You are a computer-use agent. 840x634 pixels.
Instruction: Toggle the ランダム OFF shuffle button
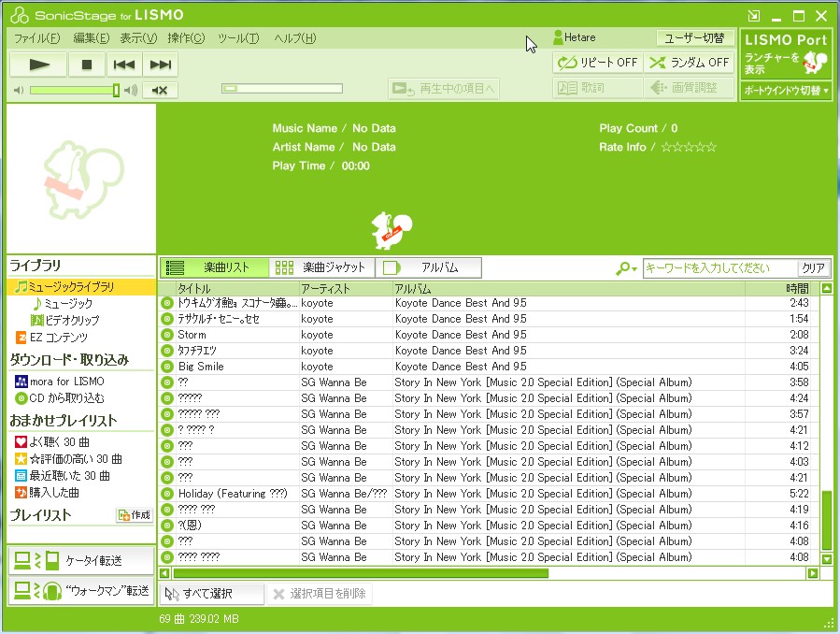click(689, 63)
